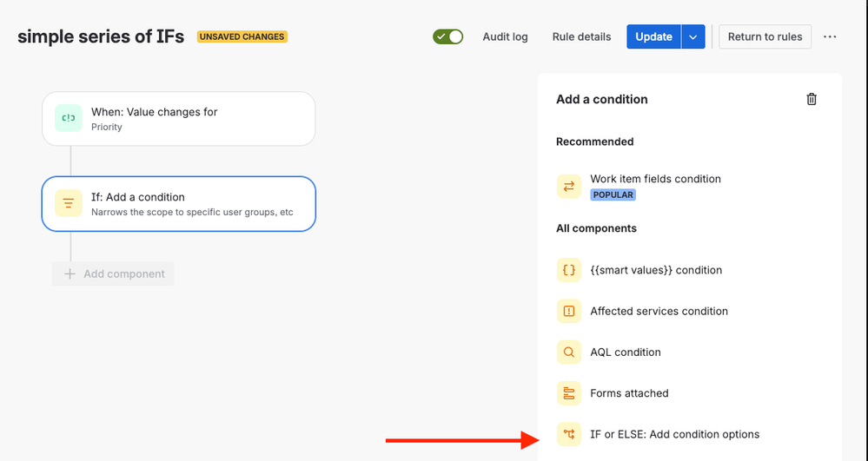Select the When: Value changes for card
Screen dimensions: 868x461
pos(179,118)
